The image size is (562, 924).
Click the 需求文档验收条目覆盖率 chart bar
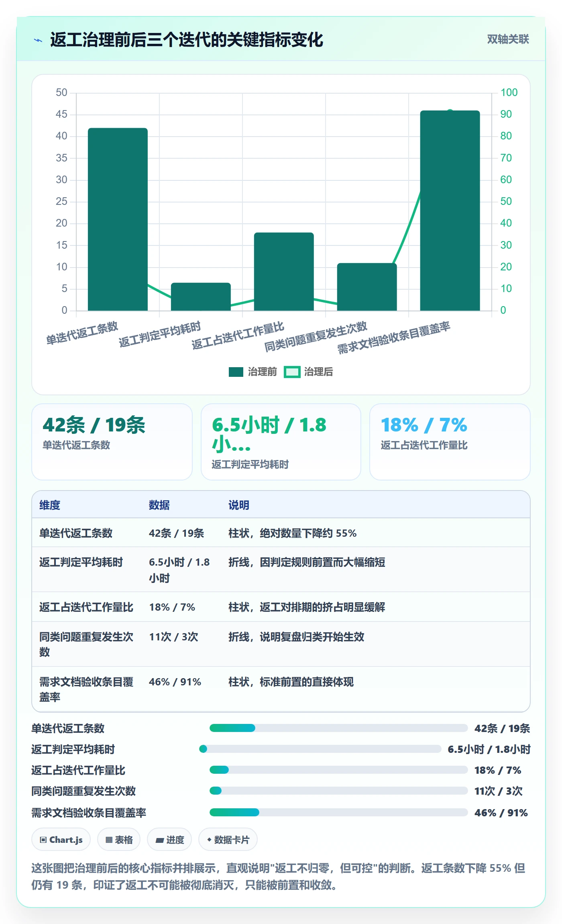point(450,211)
